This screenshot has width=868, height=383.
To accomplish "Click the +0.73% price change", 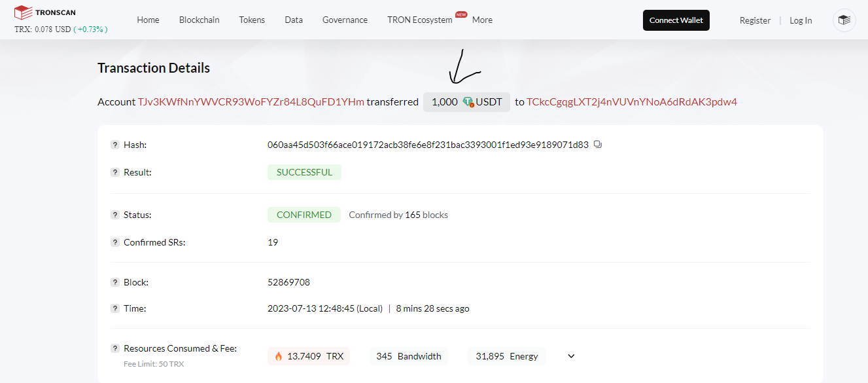I will pyautogui.click(x=90, y=29).
